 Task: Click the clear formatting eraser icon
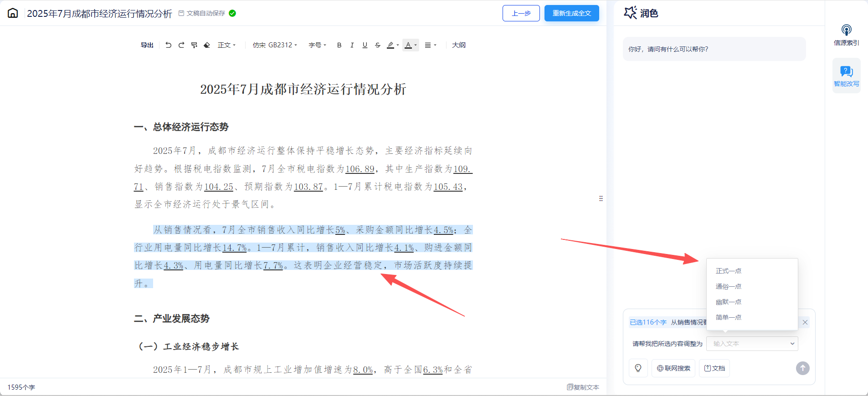(207, 45)
